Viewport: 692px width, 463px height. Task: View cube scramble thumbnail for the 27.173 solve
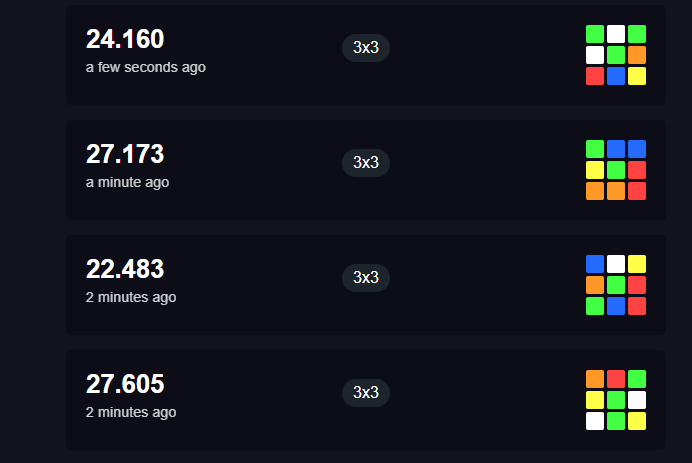tap(616, 170)
